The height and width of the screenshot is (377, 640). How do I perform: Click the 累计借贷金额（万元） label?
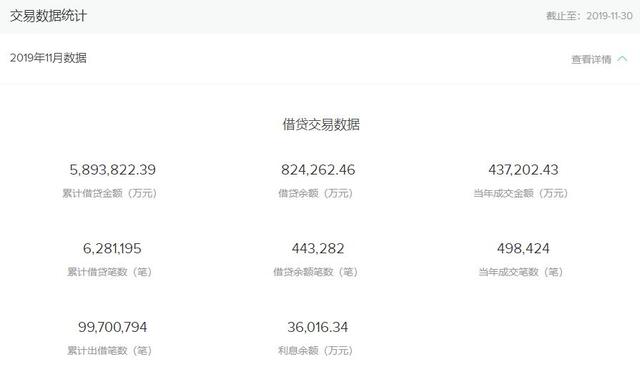(109, 193)
